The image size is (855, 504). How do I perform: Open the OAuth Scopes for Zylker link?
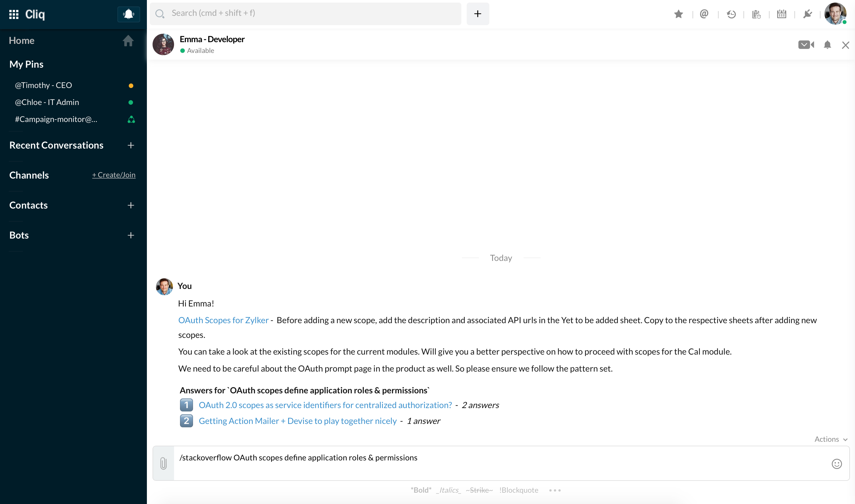tap(223, 320)
